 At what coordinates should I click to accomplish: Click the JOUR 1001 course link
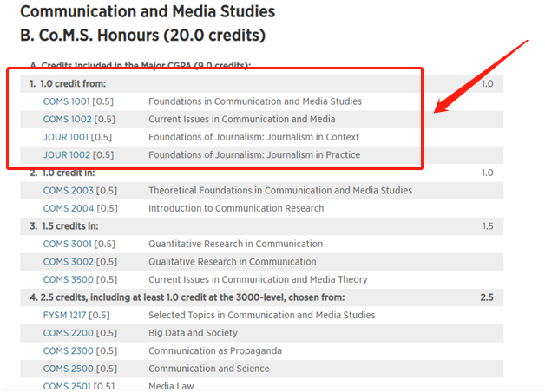66,137
